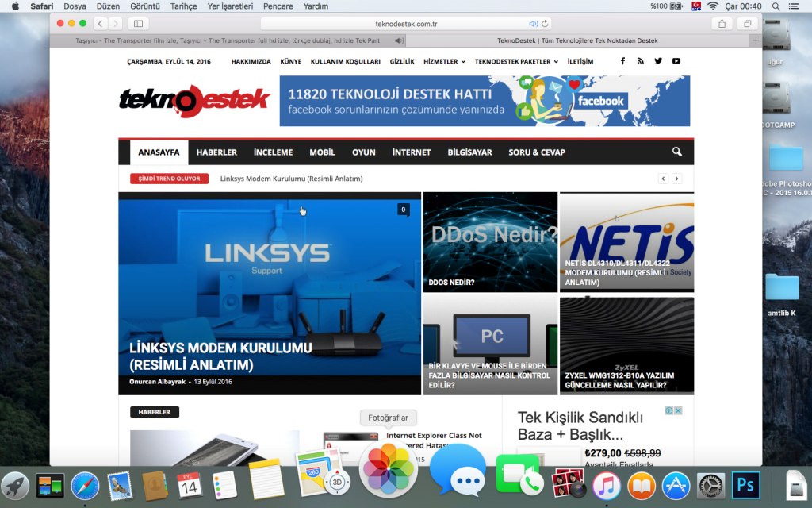812x508 pixels.
Task: Click the Facebook icon in the site header
Action: pyautogui.click(x=622, y=60)
